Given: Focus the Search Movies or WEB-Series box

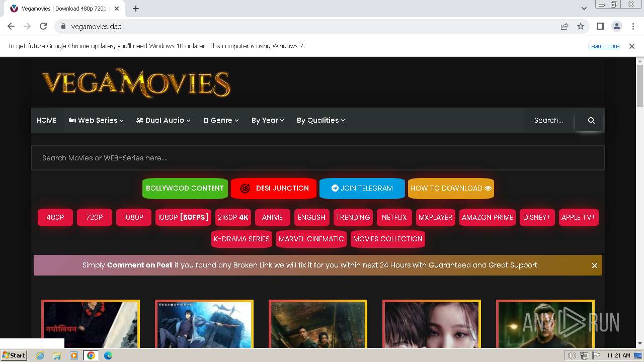Looking at the screenshot, I should 318,158.
